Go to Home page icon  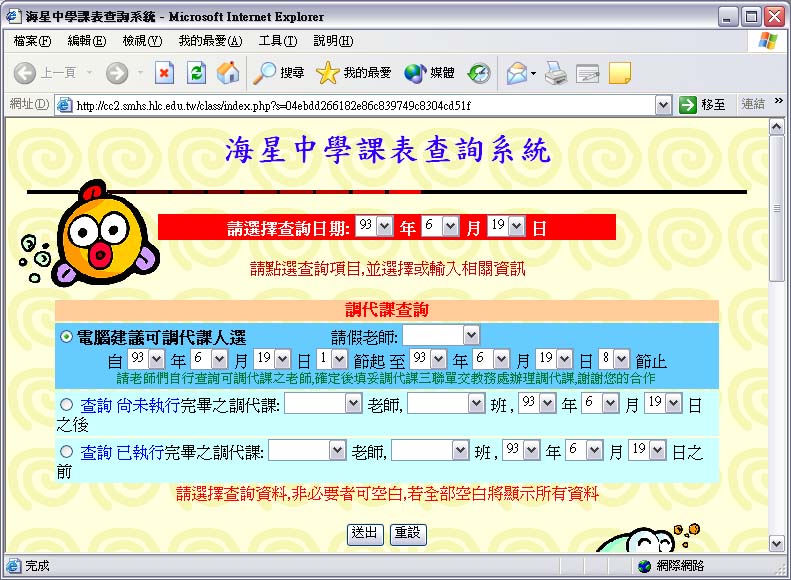click(228, 73)
